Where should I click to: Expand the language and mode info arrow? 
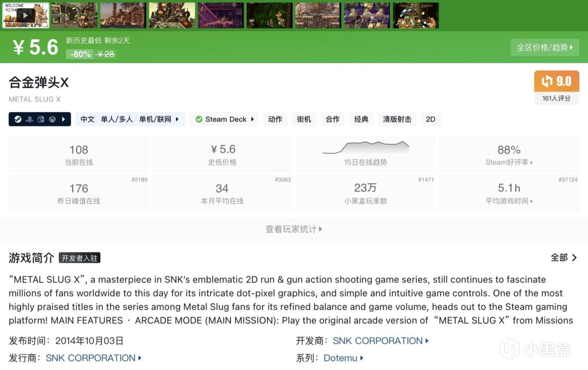pos(177,119)
